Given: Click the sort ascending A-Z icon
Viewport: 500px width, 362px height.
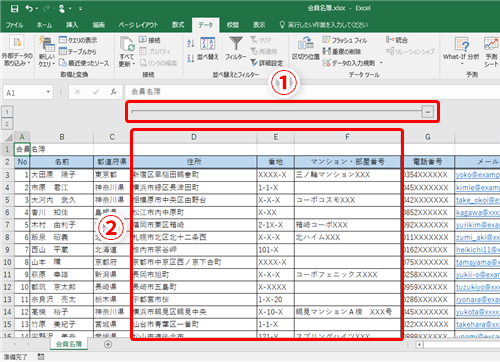Looking at the screenshot, I should (191, 43).
